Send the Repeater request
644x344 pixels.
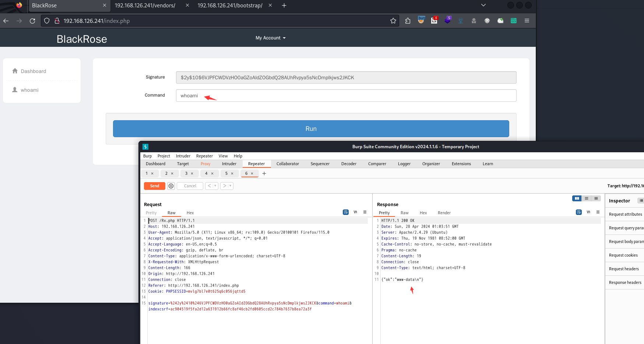pos(155,186)
